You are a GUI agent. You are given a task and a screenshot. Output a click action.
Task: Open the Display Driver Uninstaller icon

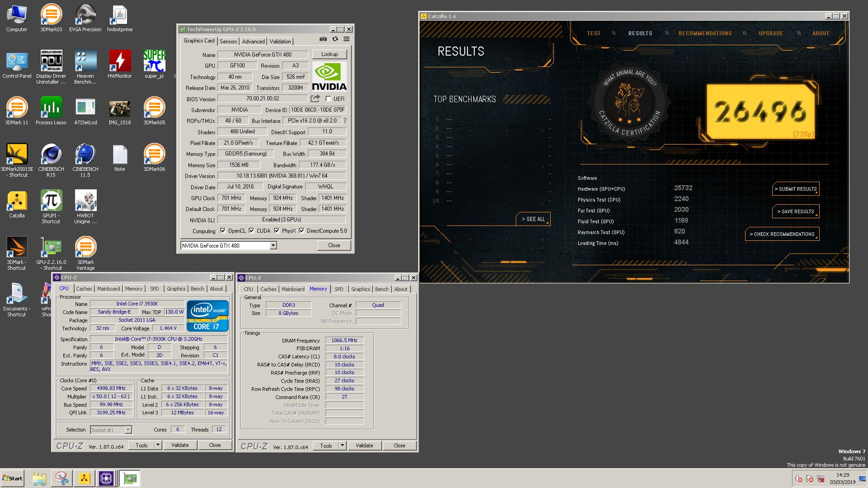pos(51,67)
